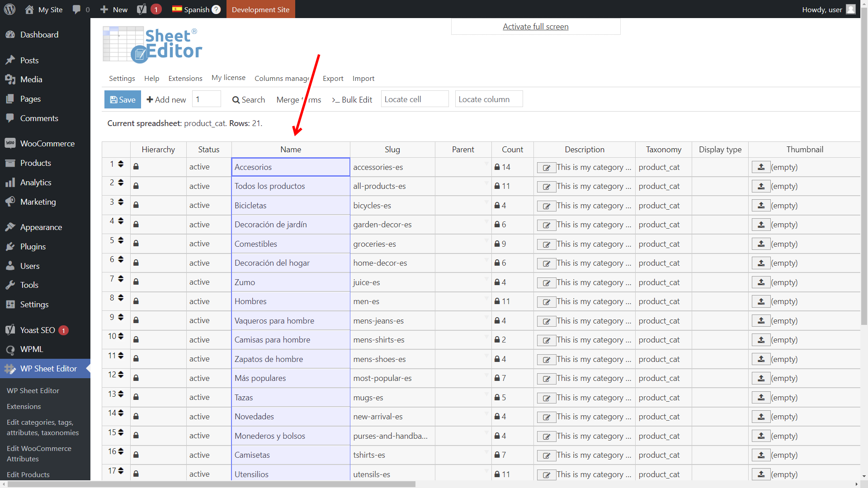Click the lock icon in the Hierarchy cell of row 5
868x488 pixels.
(136, 244)
